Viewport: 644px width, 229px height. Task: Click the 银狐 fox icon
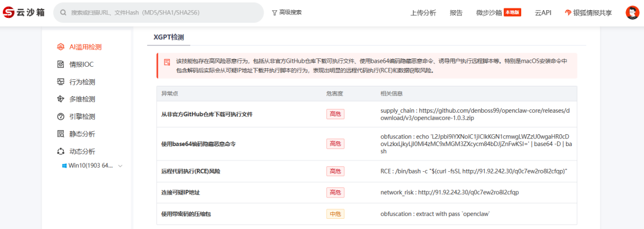click(568, 13)
